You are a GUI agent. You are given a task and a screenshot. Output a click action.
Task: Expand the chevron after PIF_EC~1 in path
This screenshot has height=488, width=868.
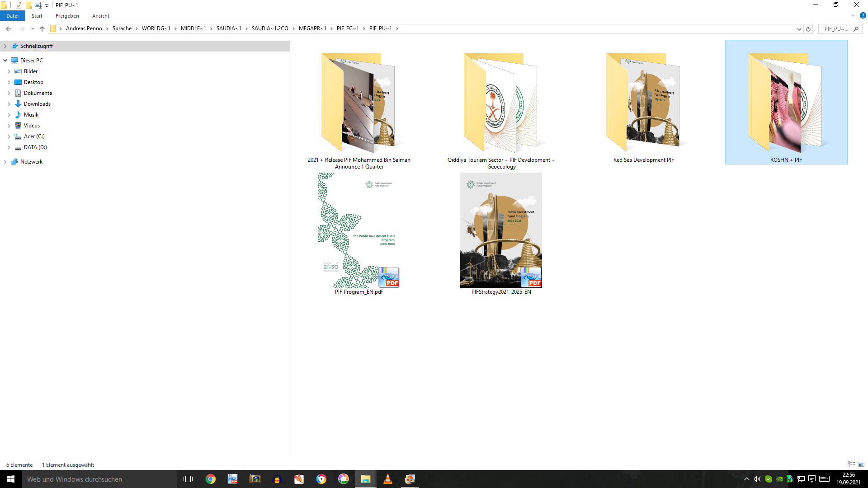[364, 28]
